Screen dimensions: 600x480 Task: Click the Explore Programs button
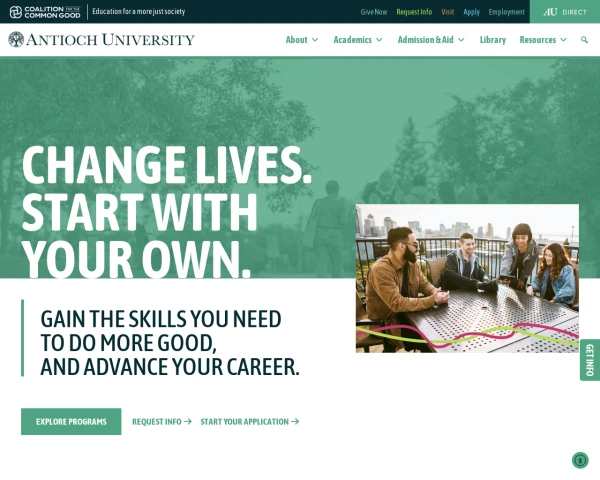71,421
